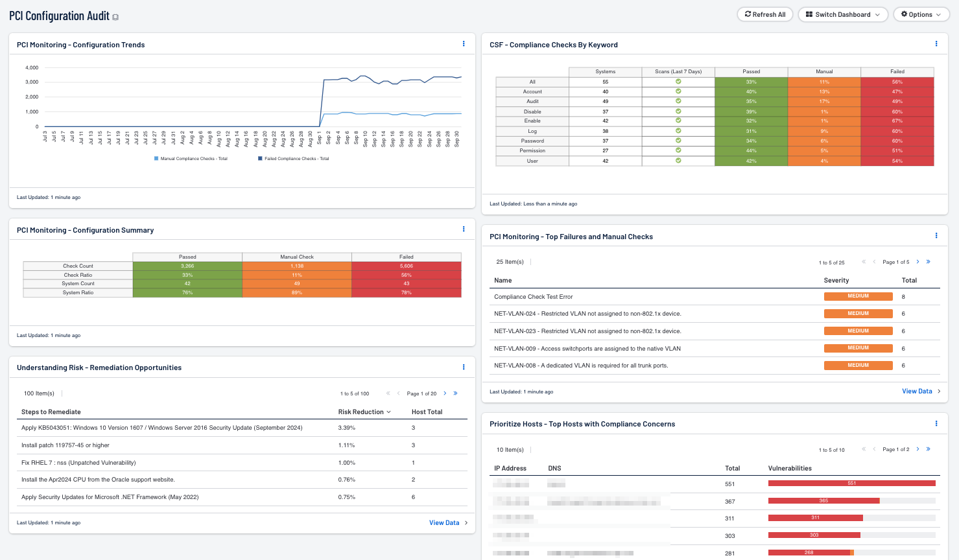Screen dimensions: 959x560
Task: Click the scan status checkmark for User row
Action: tap(678, 161)
